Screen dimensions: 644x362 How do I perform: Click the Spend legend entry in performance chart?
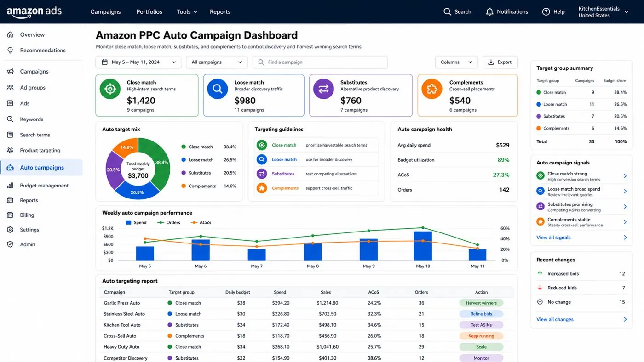[136, 222]
